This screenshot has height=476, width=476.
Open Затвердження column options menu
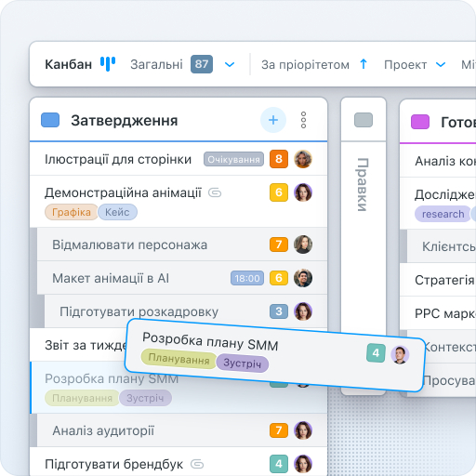point(303,120)
